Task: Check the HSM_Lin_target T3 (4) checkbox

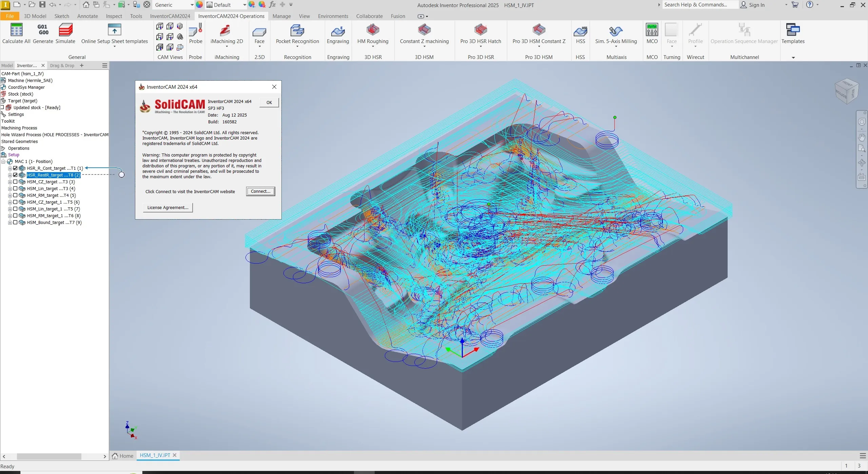Action: (x=15, y=188)
